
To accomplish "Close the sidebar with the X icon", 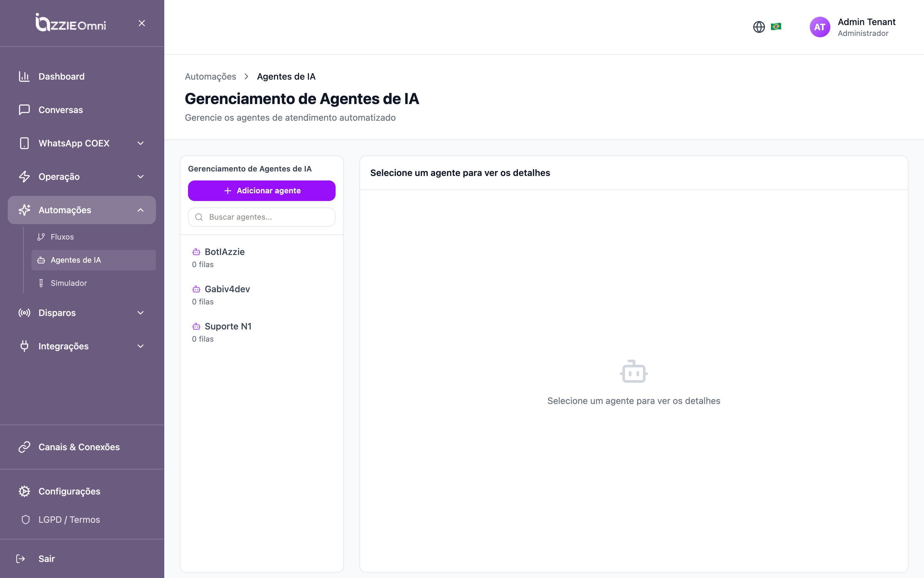I will coord(142,23).
